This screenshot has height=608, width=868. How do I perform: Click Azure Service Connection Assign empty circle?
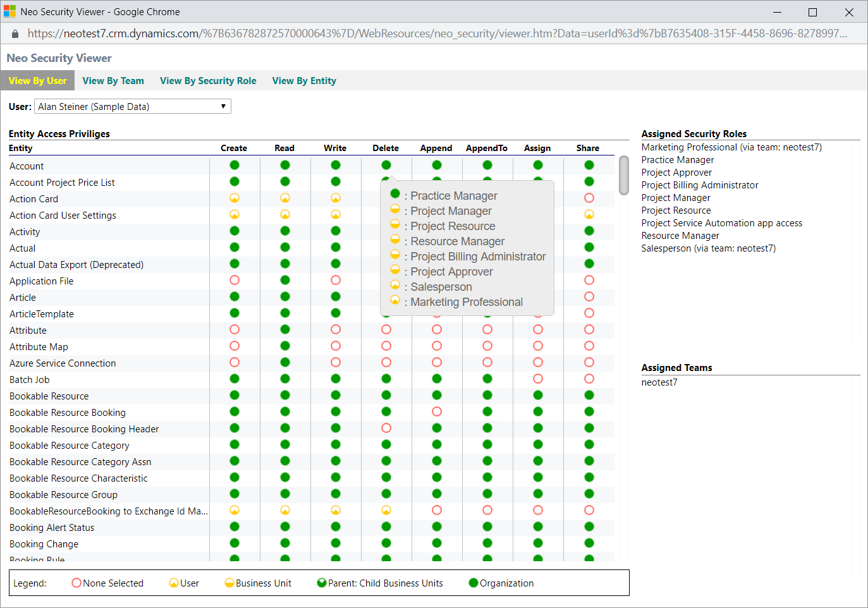[x=538, y=362]
